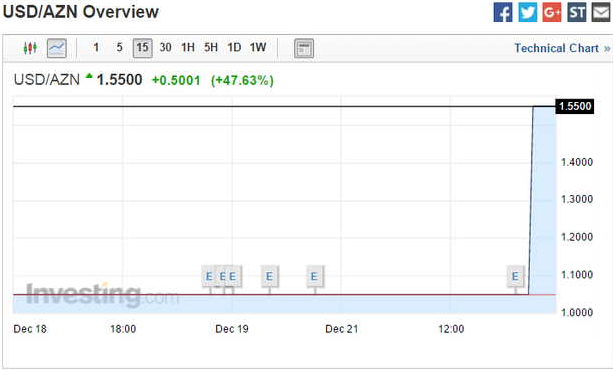
Task: Open the Technical Chart link
Action: 562,48
